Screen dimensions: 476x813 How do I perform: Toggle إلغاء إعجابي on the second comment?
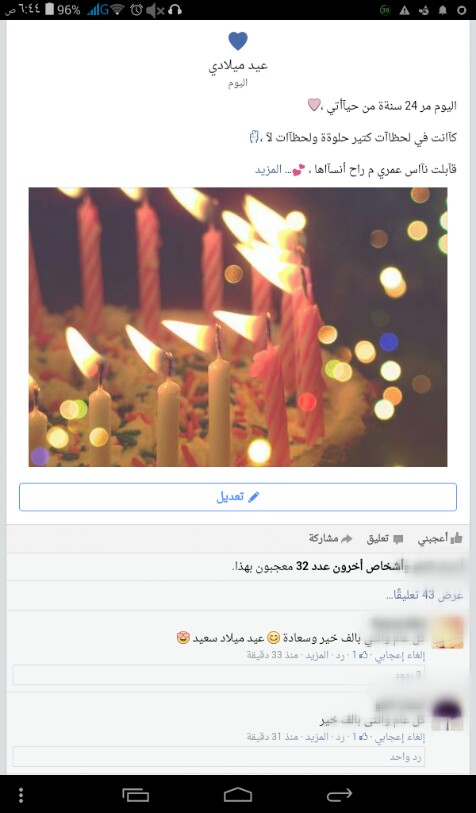tap(403, 737)
